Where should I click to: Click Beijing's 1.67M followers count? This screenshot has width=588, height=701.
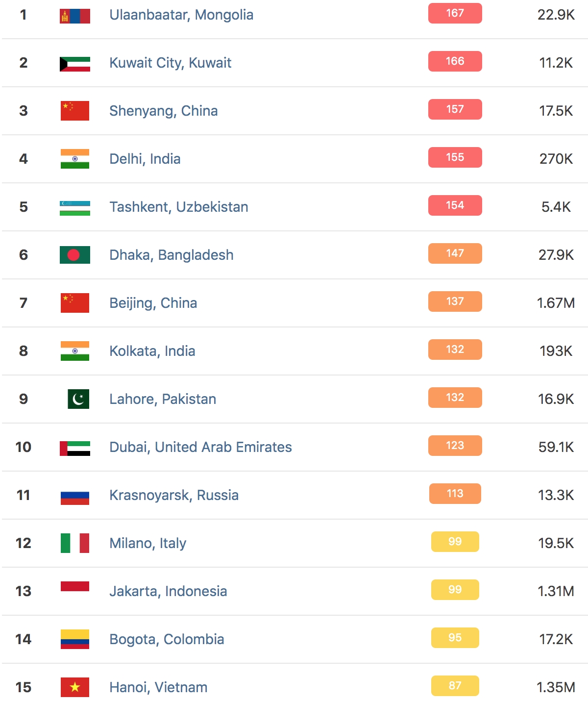pos(556,303)
